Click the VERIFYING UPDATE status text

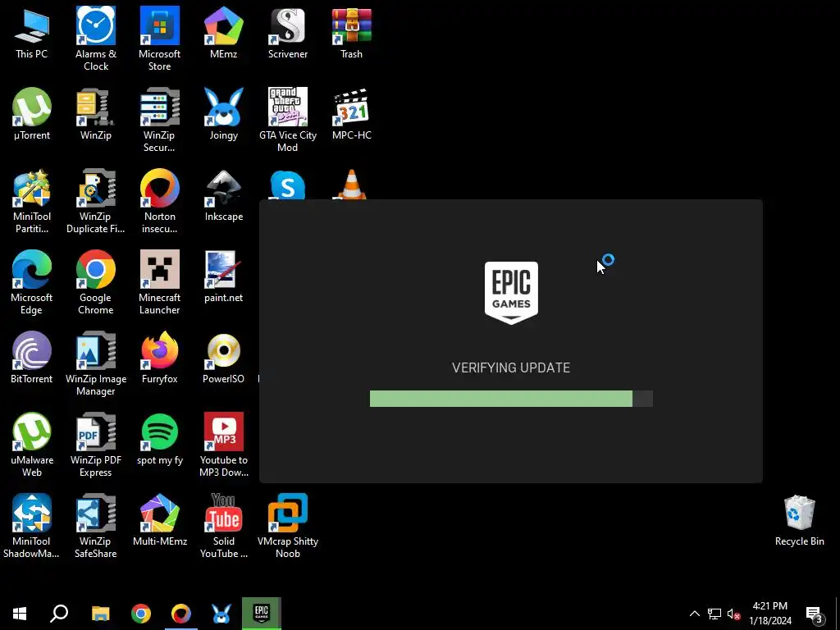point(511,367)
